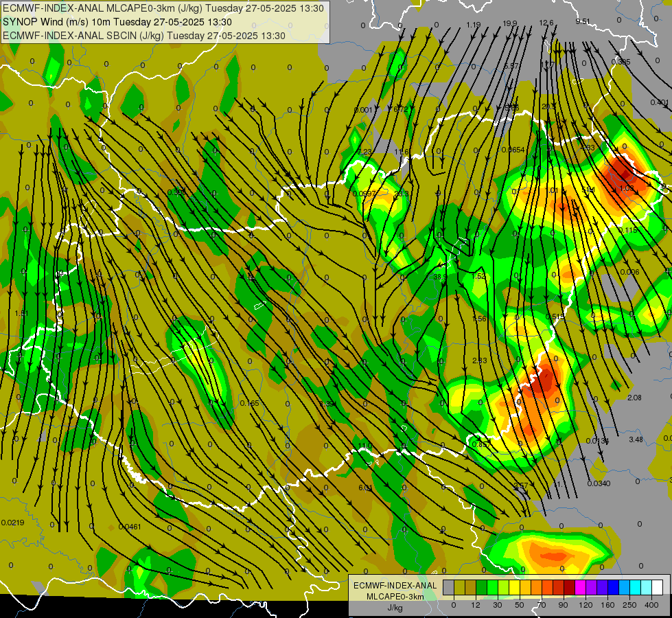Image resolution: width=672 pixels, height=618 pixels.
Task: Click the legend title ECMWF-INDEX-ANAL
Action: (x=395, y=586)
